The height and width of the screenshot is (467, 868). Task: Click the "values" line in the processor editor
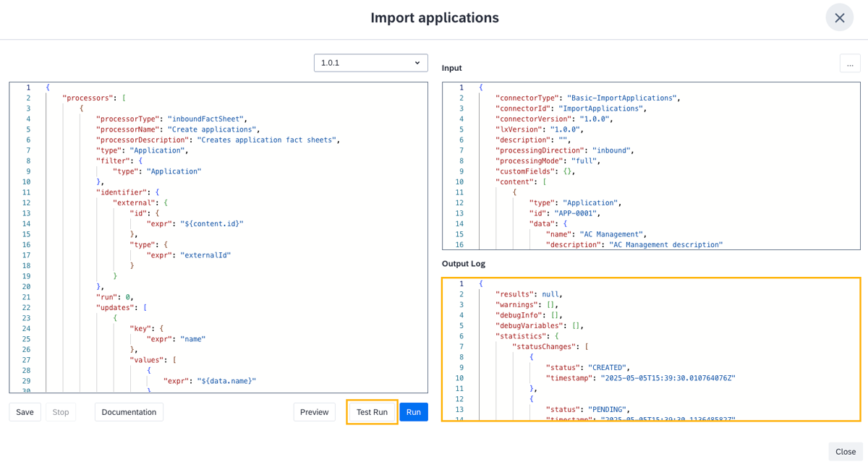153,360
